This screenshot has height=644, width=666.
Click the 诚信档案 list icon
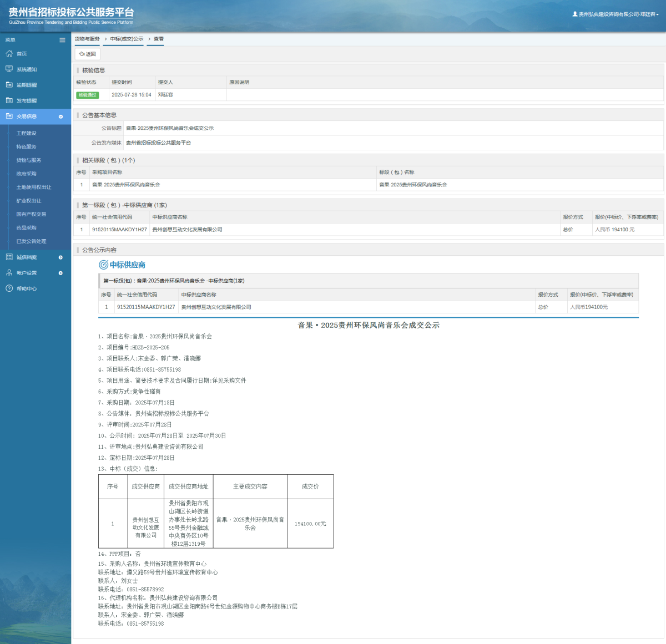click(x=9, y=257)
